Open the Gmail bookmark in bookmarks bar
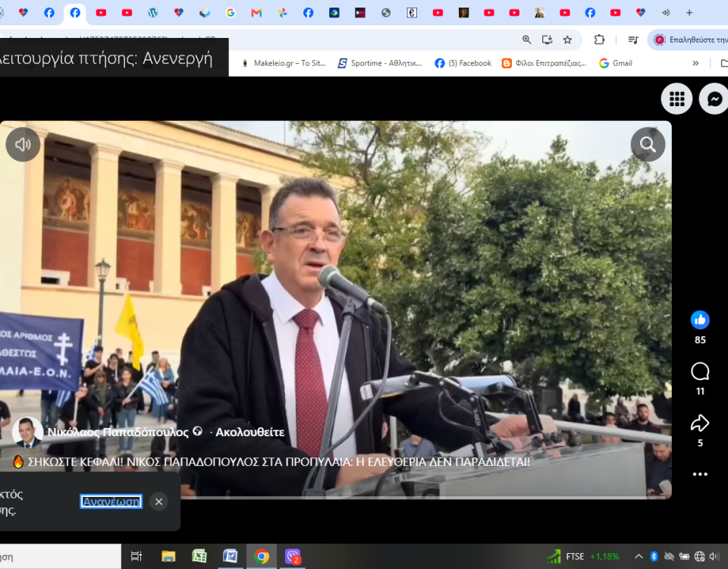The width and height of the screenshot is (728, 569). click(x=616, y=63)
